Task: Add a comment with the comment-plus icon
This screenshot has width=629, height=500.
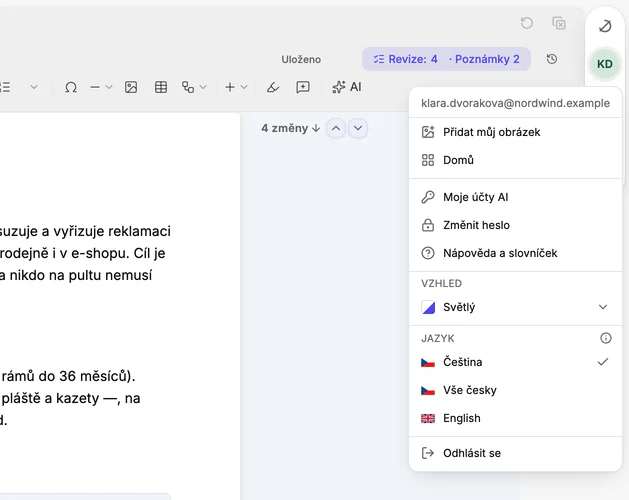Action: [x=302, y=87]
